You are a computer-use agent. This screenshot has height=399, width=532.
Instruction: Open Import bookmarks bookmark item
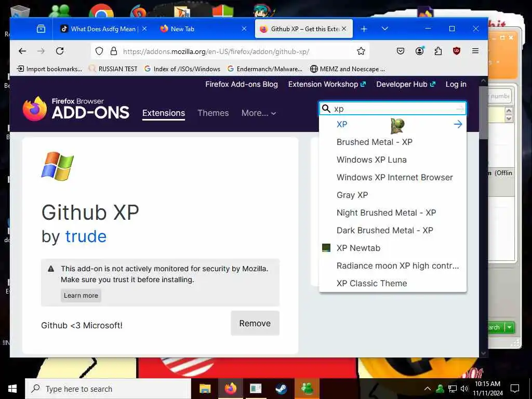click(49, 69)
